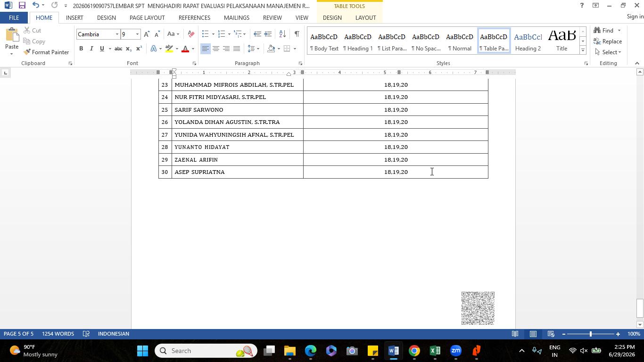
Task: Open Microsoft Word Help
Action: (x=582, y=5)
